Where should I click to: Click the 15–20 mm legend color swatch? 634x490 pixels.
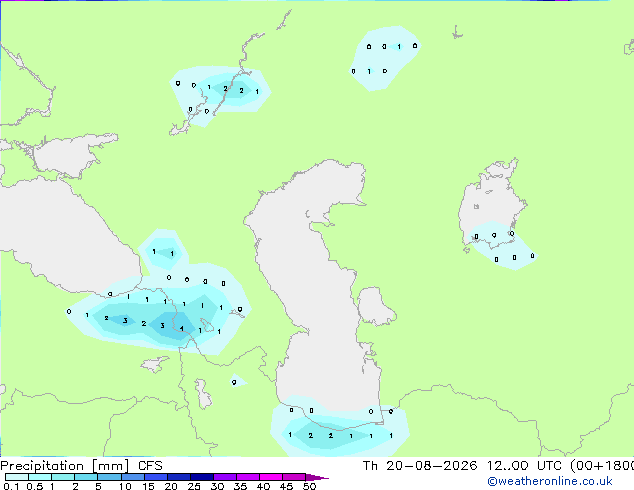tap(155, 477)
